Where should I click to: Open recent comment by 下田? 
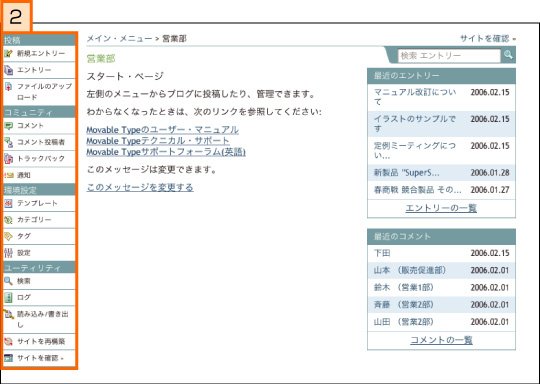382,253
